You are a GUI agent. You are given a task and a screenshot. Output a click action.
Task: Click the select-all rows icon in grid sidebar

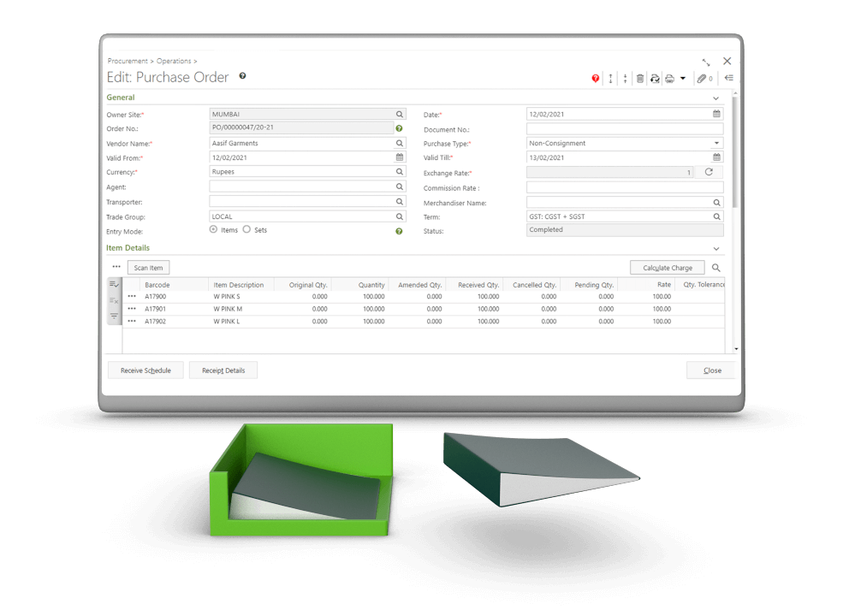click(113, 283)
